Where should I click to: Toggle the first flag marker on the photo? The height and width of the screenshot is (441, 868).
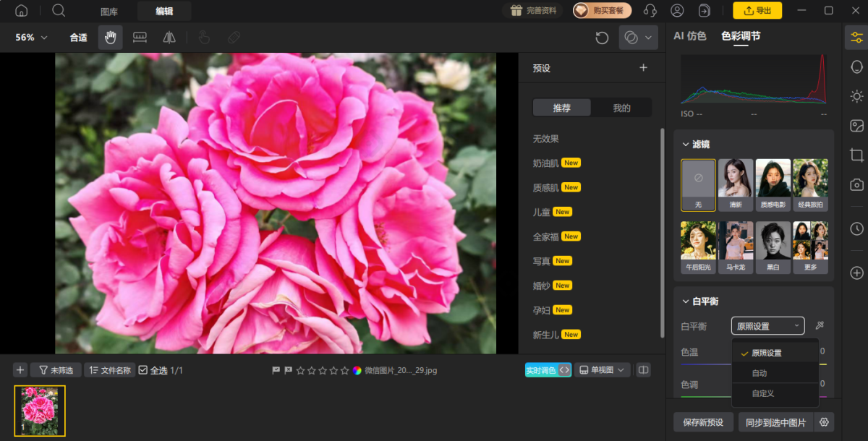click(x=276, y=370)
